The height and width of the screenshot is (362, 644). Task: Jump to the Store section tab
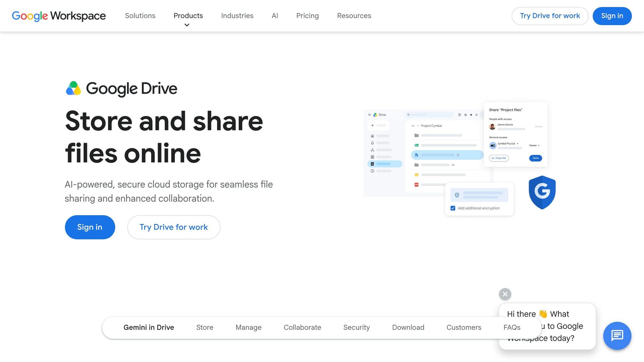[205, 327]
